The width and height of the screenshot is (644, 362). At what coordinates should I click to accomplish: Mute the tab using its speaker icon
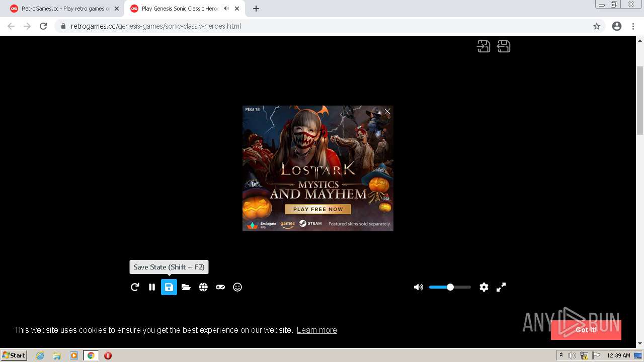[226, 9]
